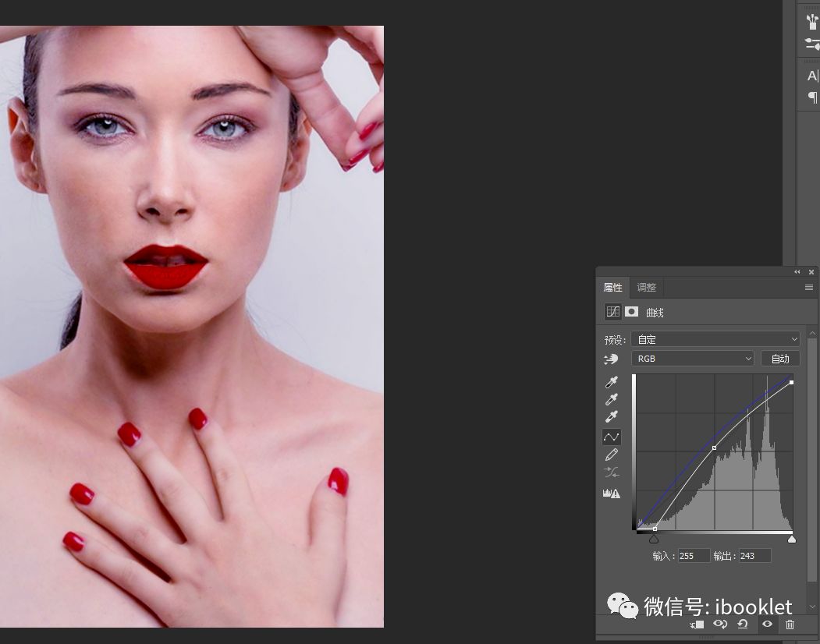Image resolution: width=820 pixels, height=644 pixels.
Task: Click the reset adjustment defaults icon
Action: click(x=742, y=624)
